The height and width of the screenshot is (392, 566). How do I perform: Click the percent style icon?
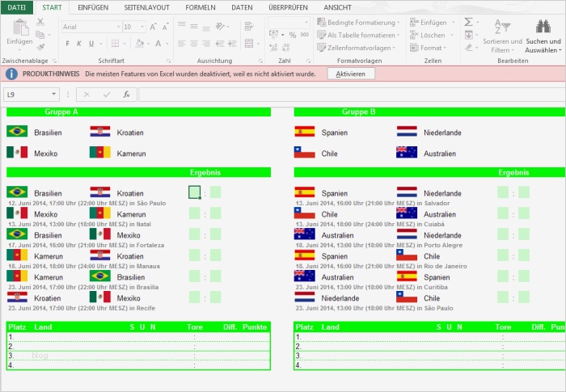click(x=293, y=35)
